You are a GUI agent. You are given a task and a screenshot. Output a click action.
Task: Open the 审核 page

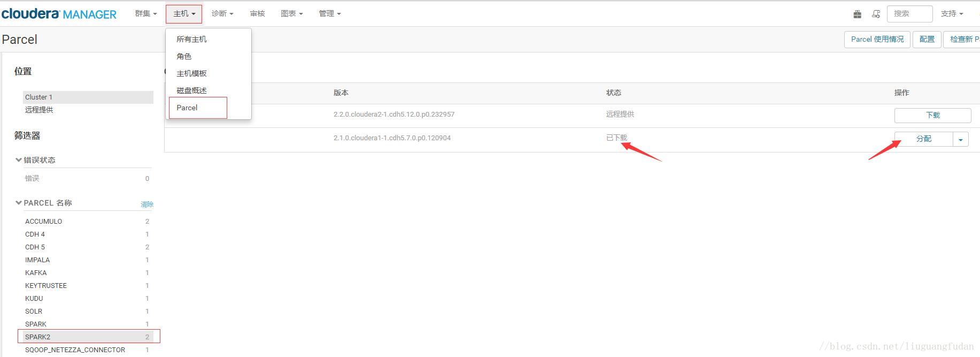pyautogui.click(x=257, y=14)
